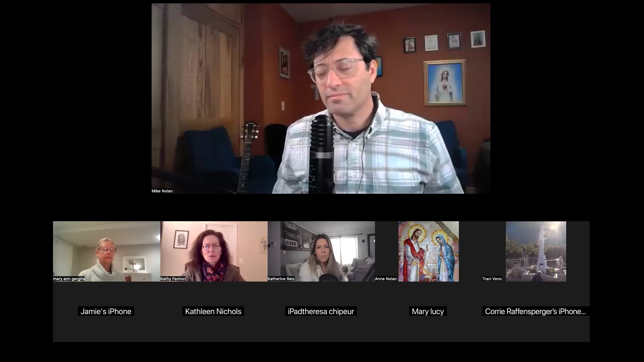Click Mike Nolan's main speaker video
Screen dimensions: 644x362
click(x=321, y=99)
